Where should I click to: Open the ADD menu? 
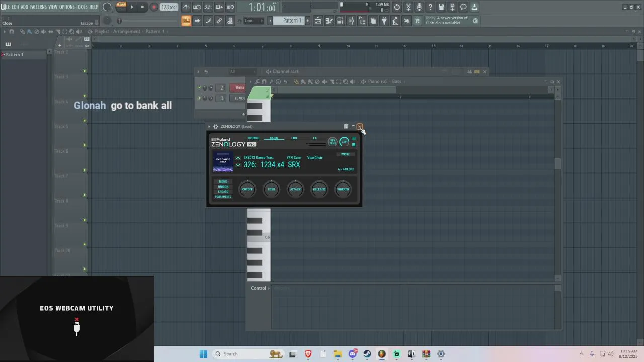point(24,7)
